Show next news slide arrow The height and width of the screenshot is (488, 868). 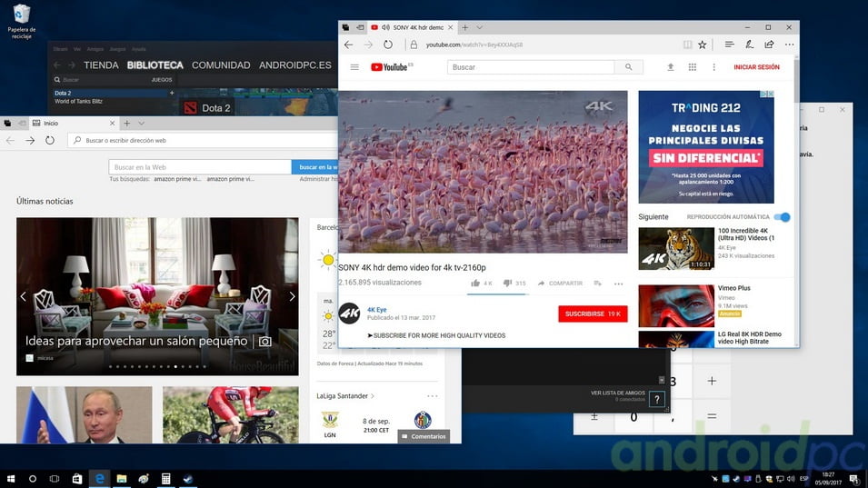click(x=292, y=296)
